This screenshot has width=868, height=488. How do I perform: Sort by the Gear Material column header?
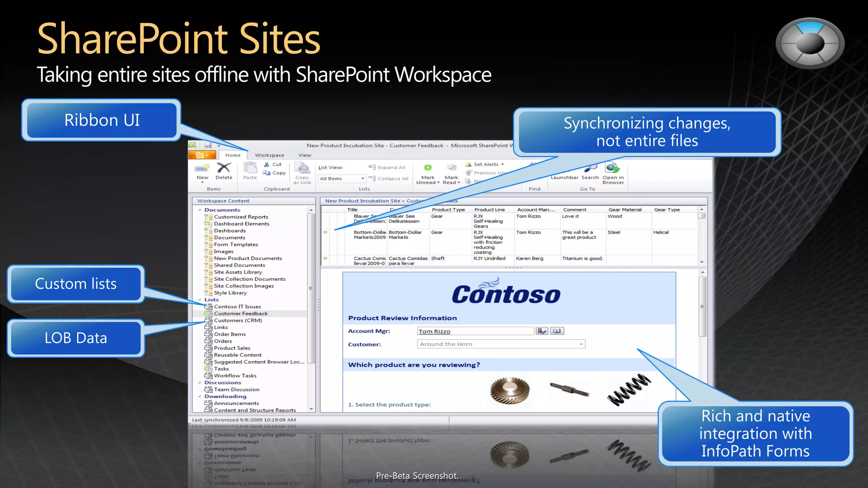(x=625, y=210)
